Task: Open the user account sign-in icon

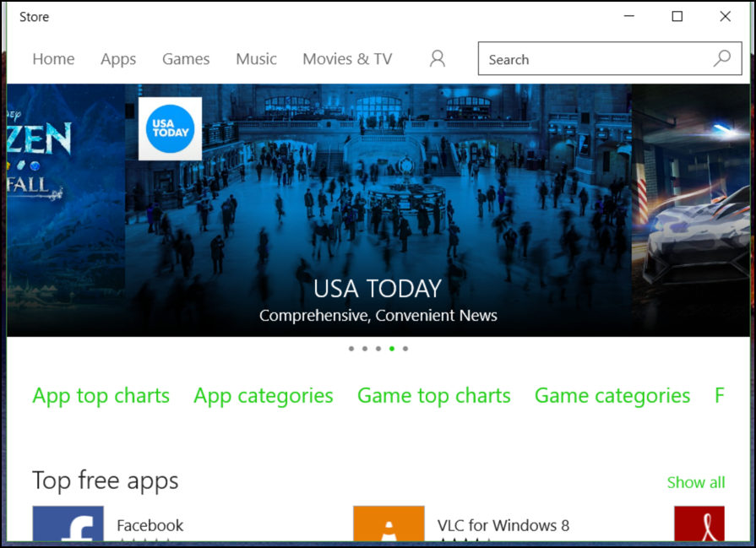Action: (437, 58)
